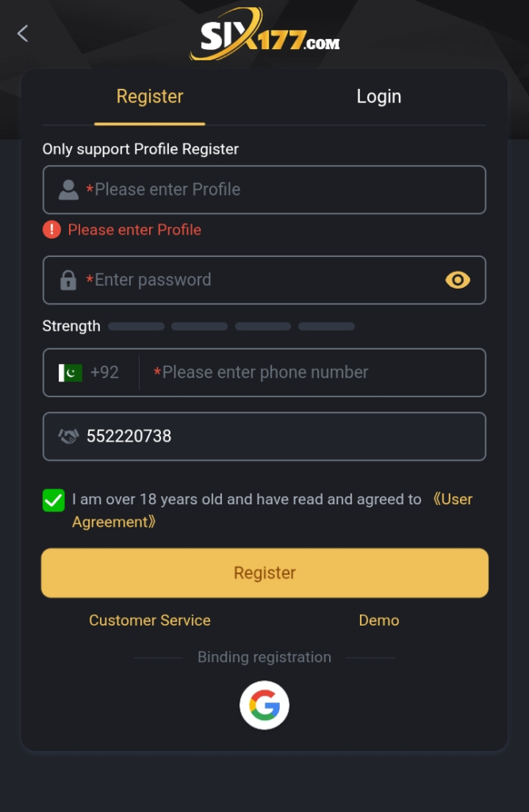The width and height of the screenshot is (529, 812).
Task: Click the red error alert icon
Action: (49, 229)
